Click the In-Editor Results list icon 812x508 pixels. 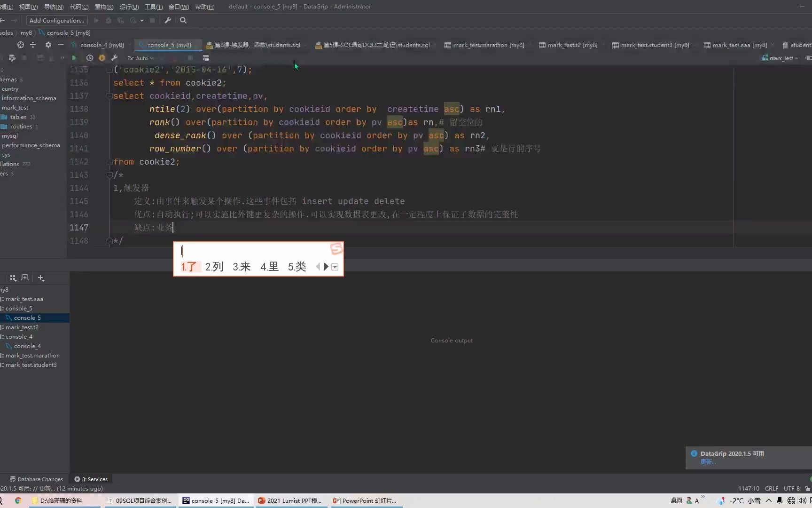click(206, 58)
